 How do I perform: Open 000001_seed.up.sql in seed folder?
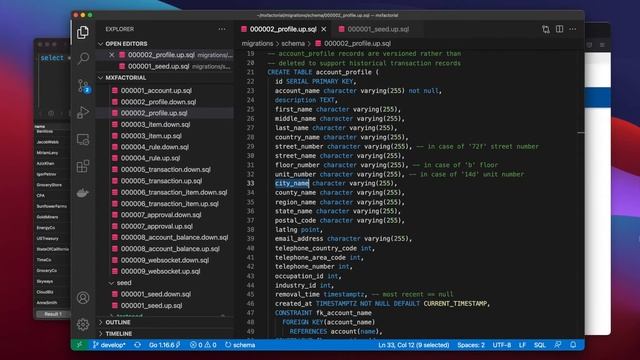pos(164,305)
